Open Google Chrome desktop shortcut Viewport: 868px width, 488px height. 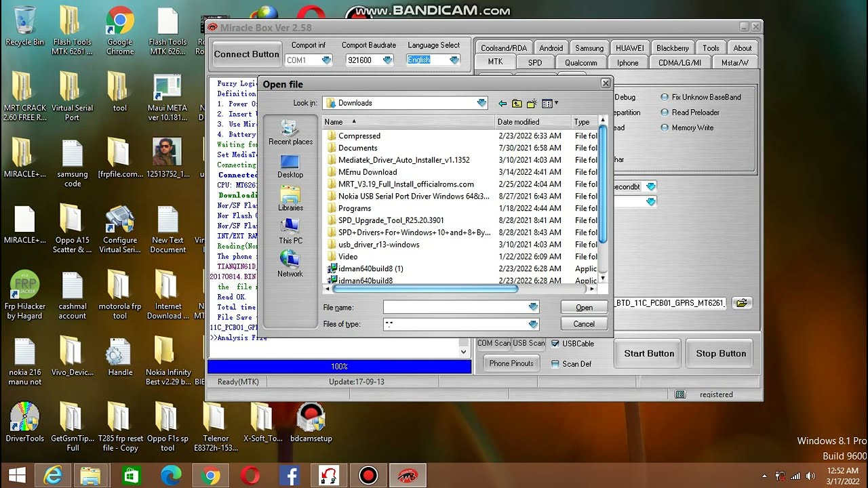(120, 30)
